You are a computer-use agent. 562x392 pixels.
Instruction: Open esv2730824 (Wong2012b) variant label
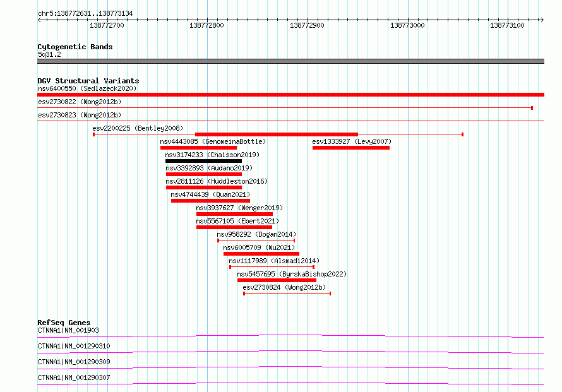click(x=284, y=287)
